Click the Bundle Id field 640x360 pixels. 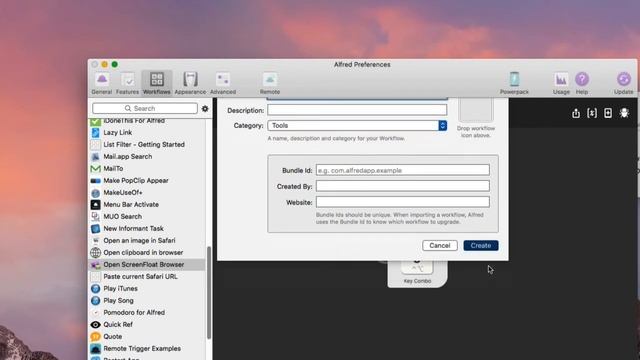pyautogui.click(x=402, y=170)
